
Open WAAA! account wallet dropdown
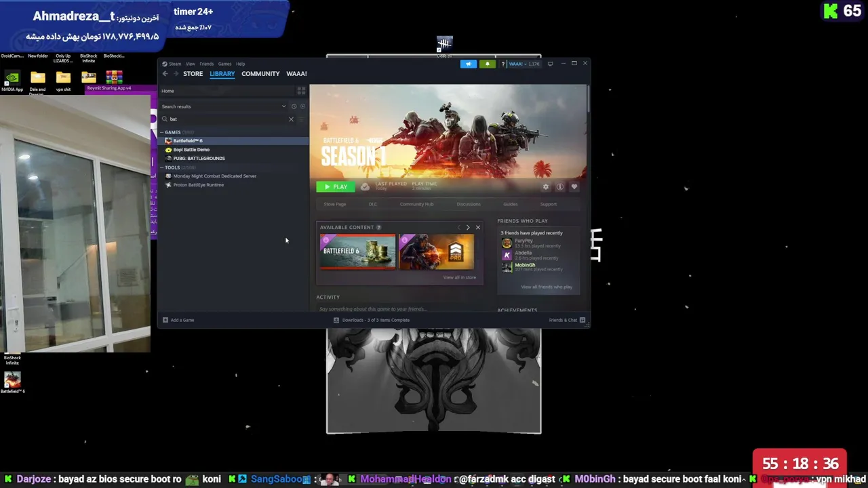click(x=524, y=64)
